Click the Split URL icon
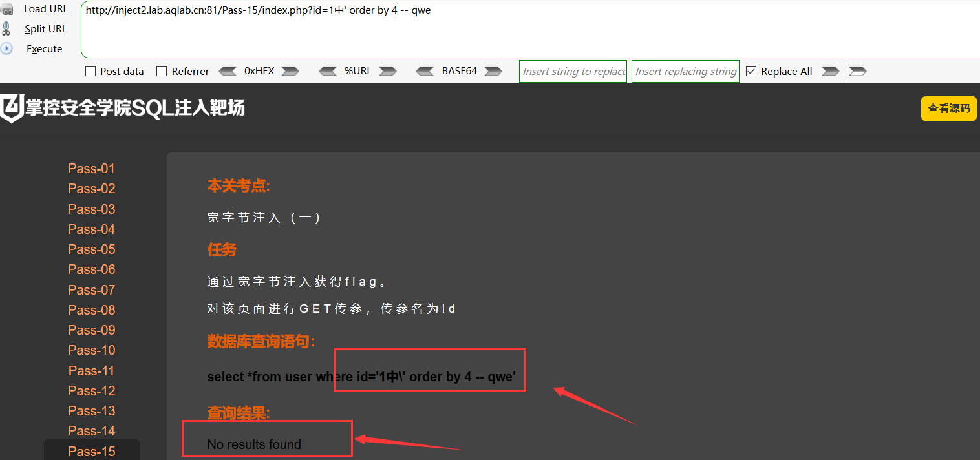Screen dimensions: 980x460 click(x=6, y=28)
